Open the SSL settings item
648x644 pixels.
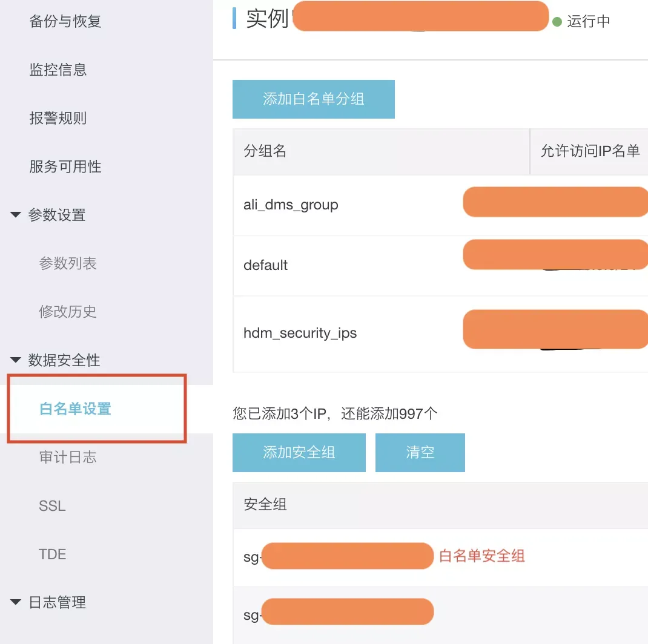coord(52,505)
